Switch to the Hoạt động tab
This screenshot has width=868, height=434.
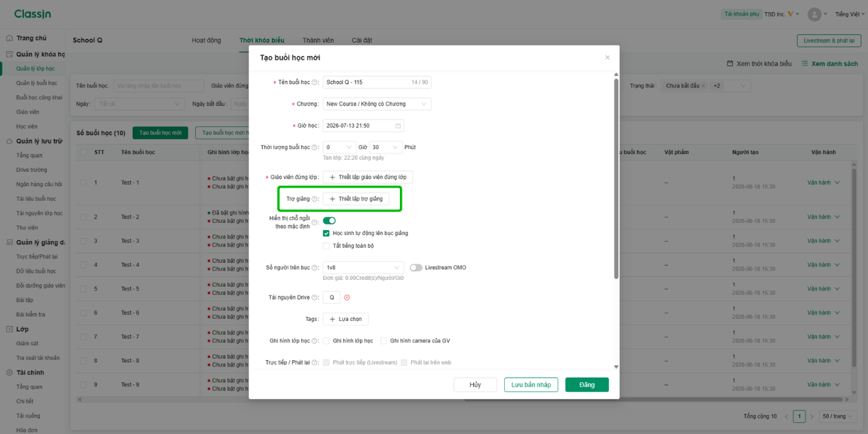(207, 40)
